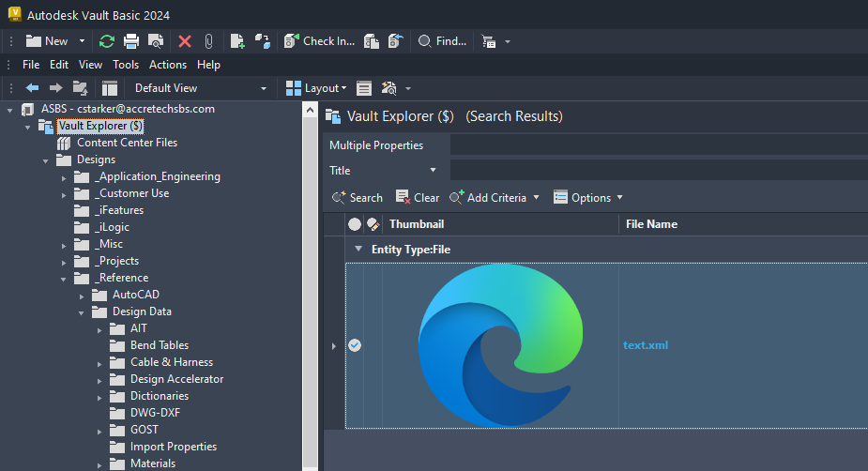Click the New folder icon

(34, 41)
